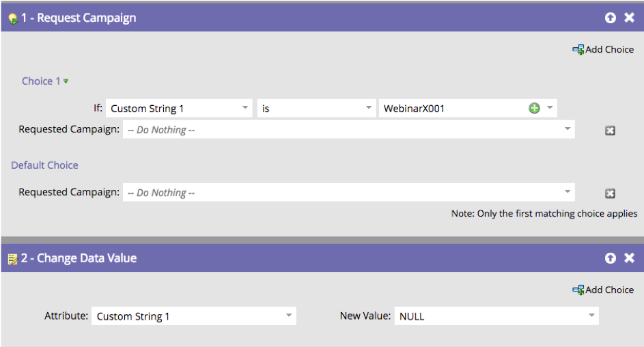Move Request Campaign step up
This screenshot has height=347, width=644.
pos(611,18)
